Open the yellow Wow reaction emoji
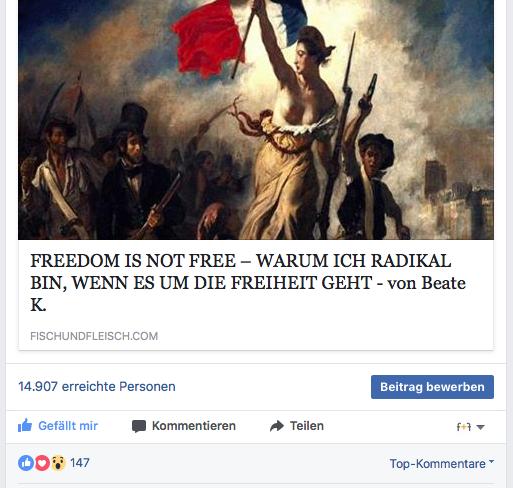This screenshot has height=488, width=513. pos(58,463)
